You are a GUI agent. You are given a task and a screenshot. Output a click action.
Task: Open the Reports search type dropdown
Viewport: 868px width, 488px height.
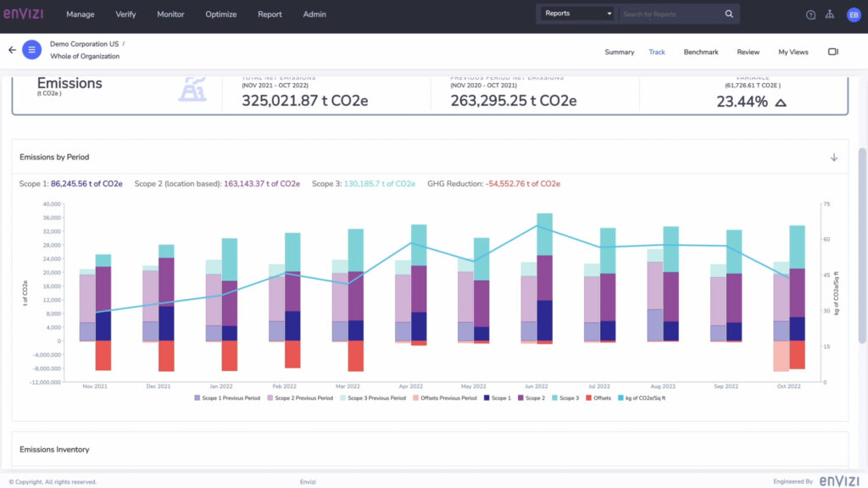click(578, 14)
